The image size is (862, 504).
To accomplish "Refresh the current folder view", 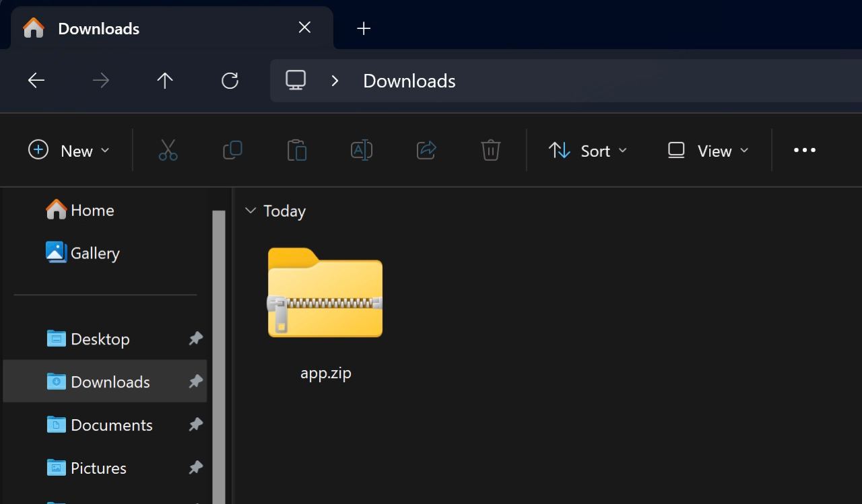I will (x=230, y=81).
